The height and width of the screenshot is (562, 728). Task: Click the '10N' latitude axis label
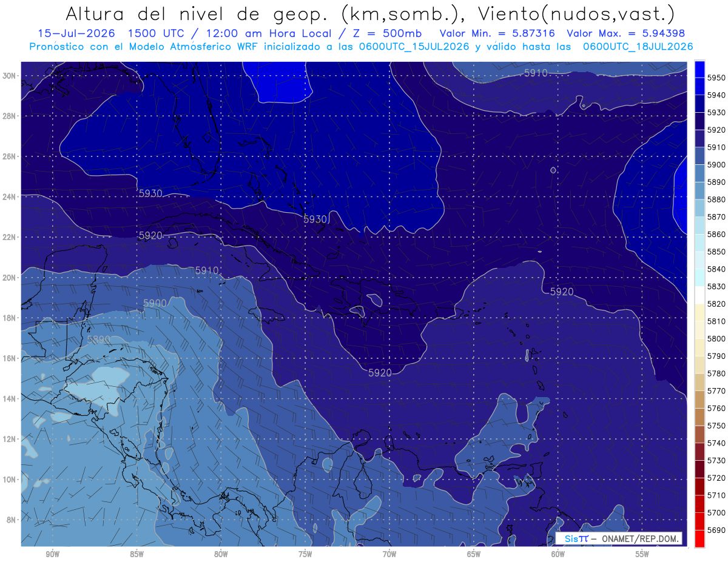tap(9, 479)
